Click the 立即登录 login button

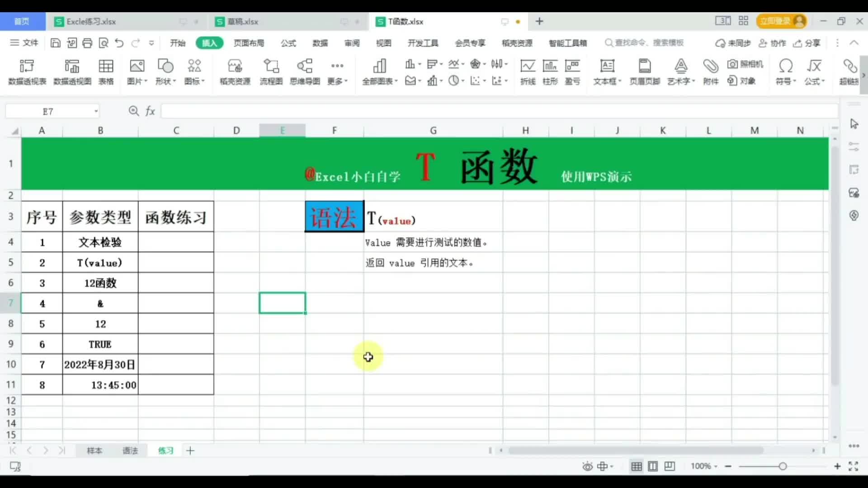pyautogui.click(x=781, y=21)
